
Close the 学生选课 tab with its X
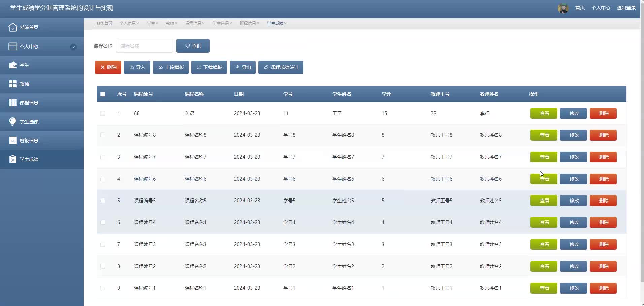(230, 23)
